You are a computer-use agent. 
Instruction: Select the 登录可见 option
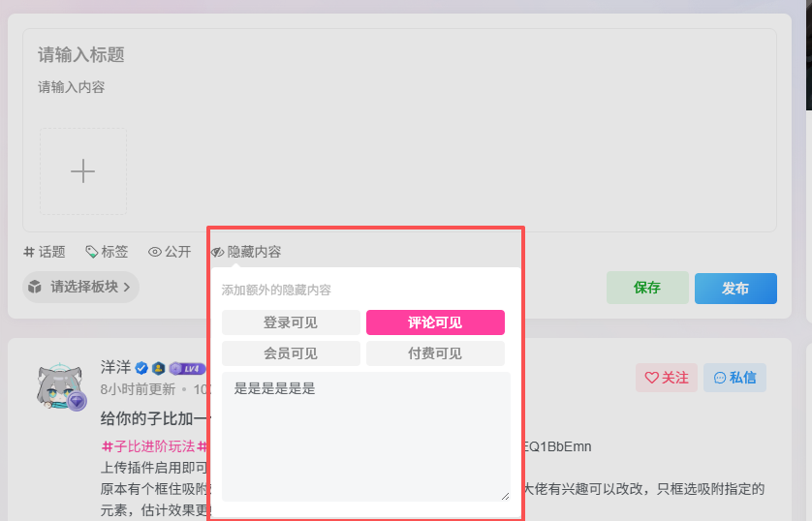pos(290,322)
